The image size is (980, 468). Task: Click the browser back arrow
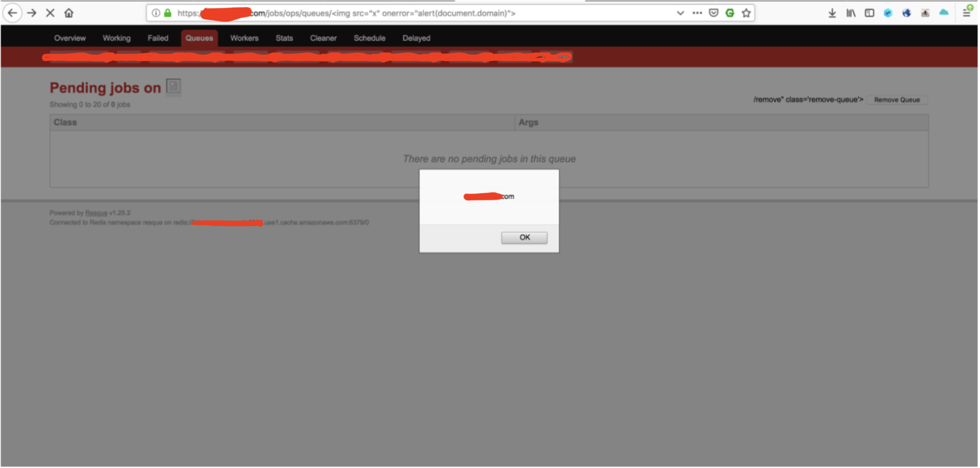tap(13, 13)
